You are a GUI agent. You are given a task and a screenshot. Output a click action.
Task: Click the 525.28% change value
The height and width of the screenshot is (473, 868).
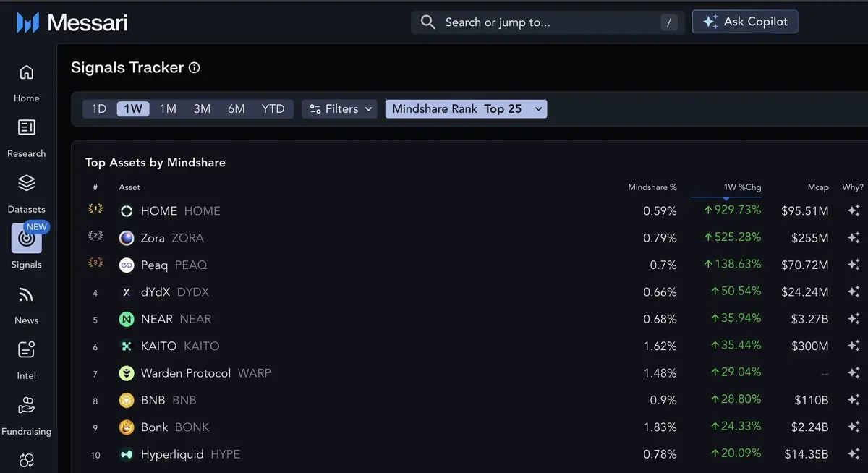tap(733, 237)
